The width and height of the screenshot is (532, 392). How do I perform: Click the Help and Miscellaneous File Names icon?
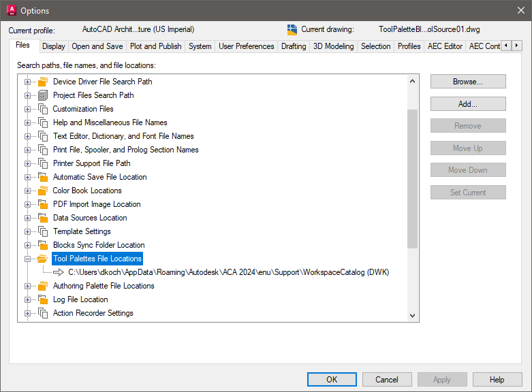[43, 122]
